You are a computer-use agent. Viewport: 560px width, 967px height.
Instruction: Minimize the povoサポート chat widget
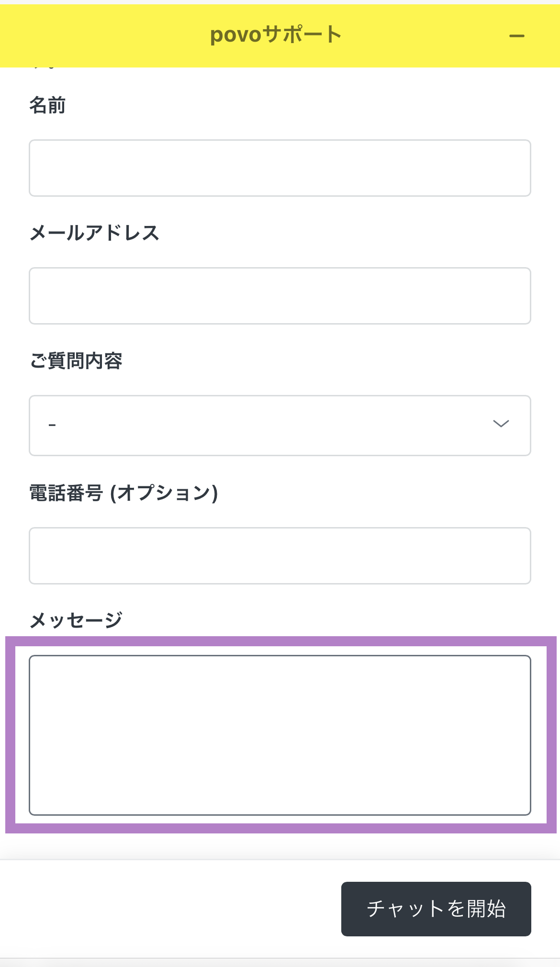coord(516,36)
